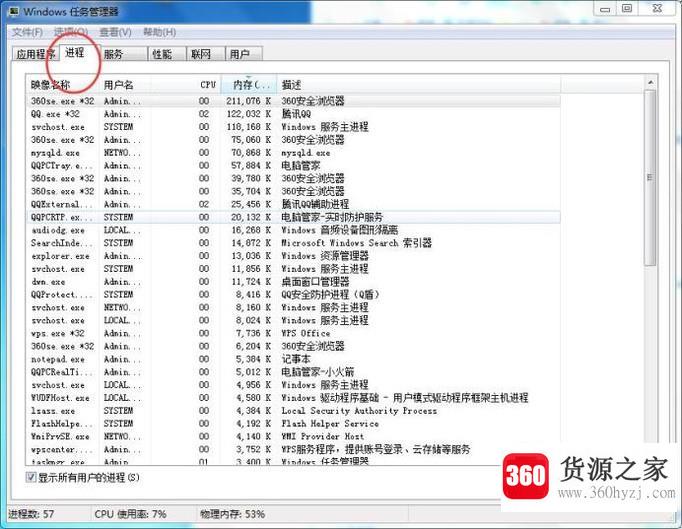The width and height of the screenshot is (682, 529).
Task: Select svchost.exe row with 11,856 K memory
Action: click(x=293, y=269)
